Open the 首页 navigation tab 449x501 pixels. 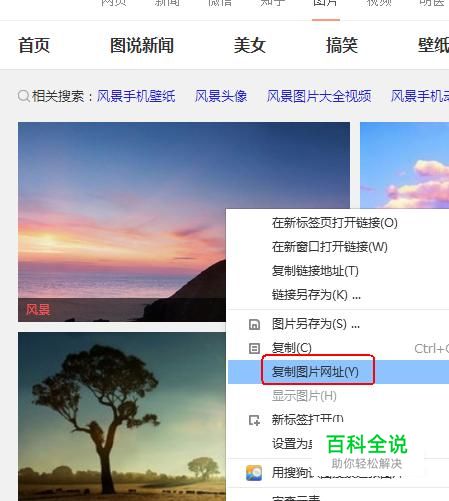pos(34,45)
